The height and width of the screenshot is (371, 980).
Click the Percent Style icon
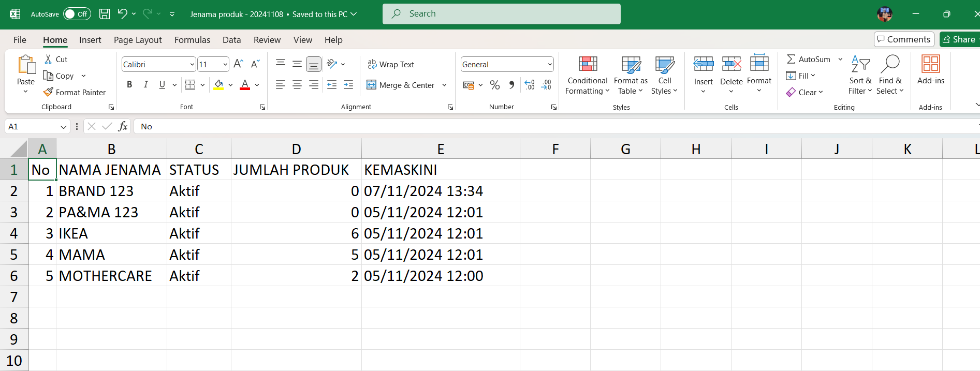pos(495,85)
